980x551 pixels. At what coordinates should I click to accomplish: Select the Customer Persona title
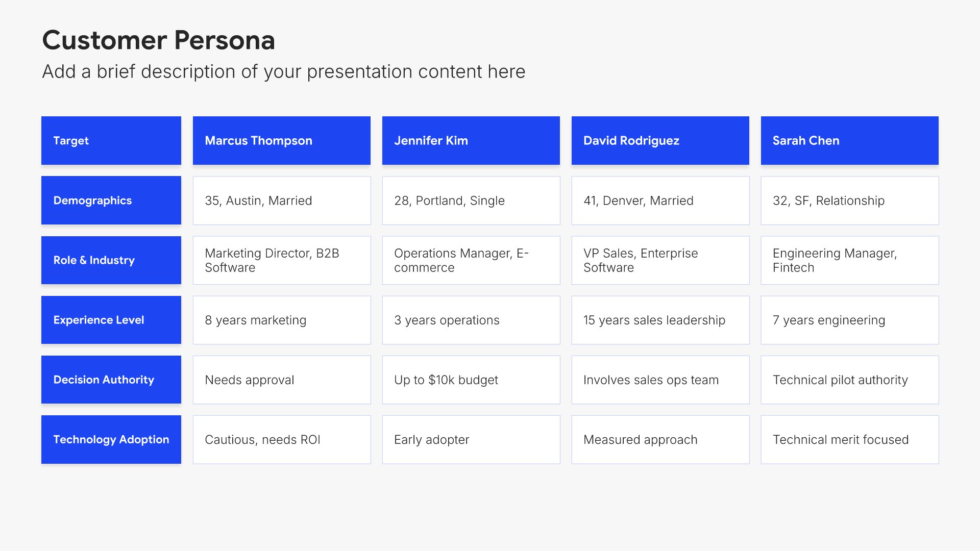pos(158,40)
